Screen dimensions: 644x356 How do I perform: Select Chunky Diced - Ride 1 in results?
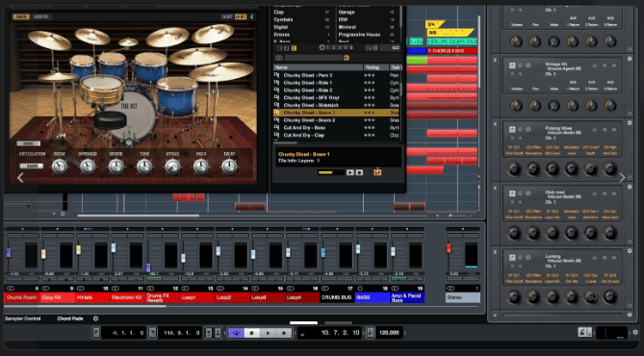[336, 83]
